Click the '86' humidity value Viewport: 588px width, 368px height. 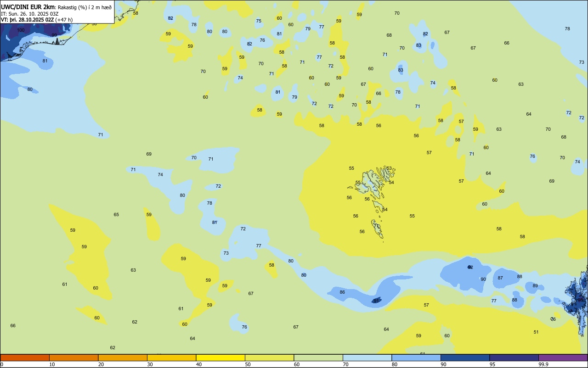tap(342, 292)
